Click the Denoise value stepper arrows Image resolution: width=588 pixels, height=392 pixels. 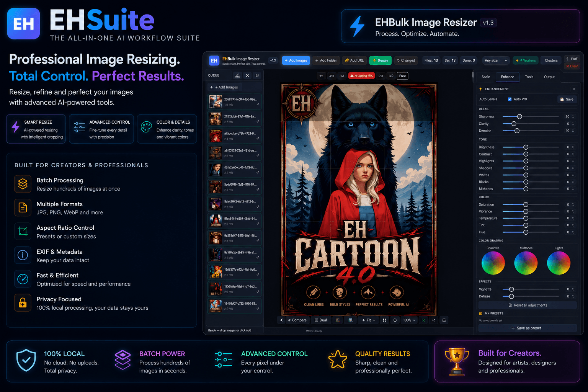(573, 131)
